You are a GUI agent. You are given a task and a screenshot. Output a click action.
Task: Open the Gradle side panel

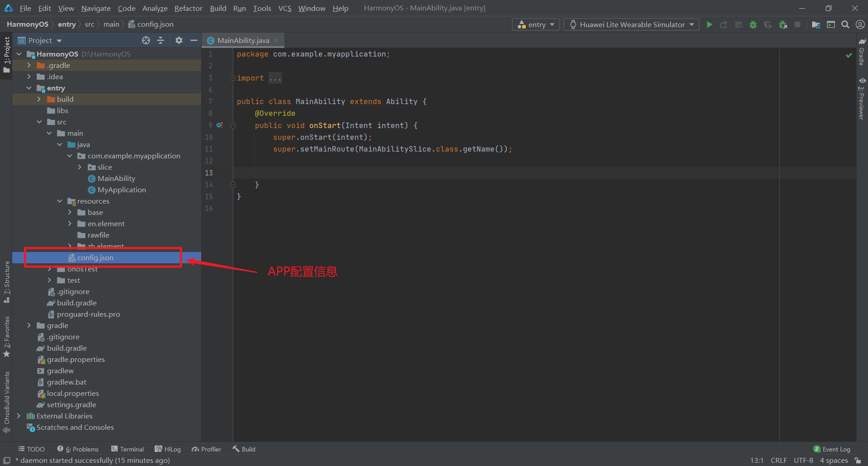862,52
